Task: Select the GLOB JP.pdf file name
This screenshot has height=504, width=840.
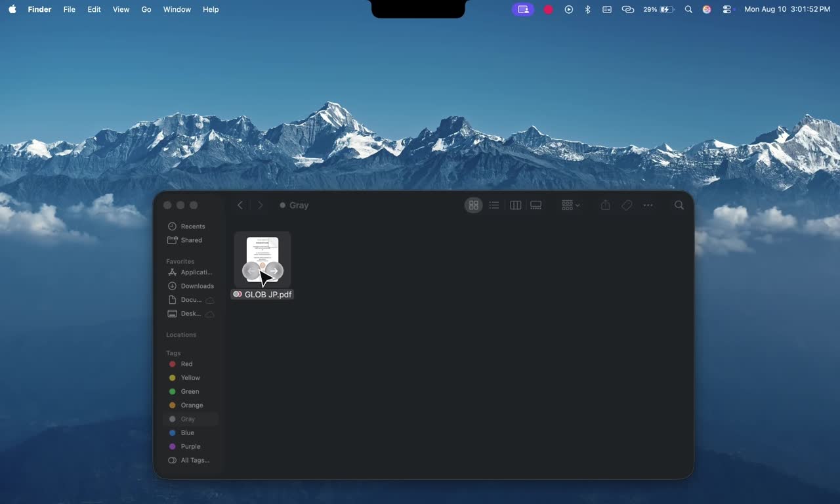Action: pos(268,295)
